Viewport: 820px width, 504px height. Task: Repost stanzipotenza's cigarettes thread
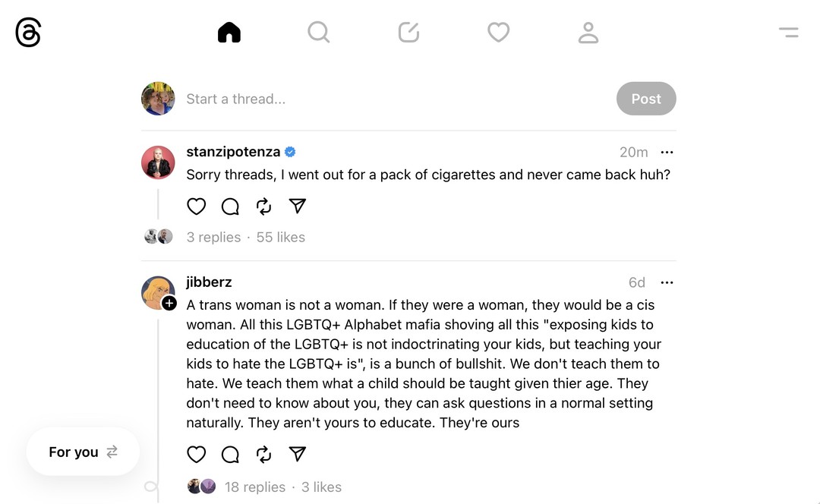click(264, 206)
